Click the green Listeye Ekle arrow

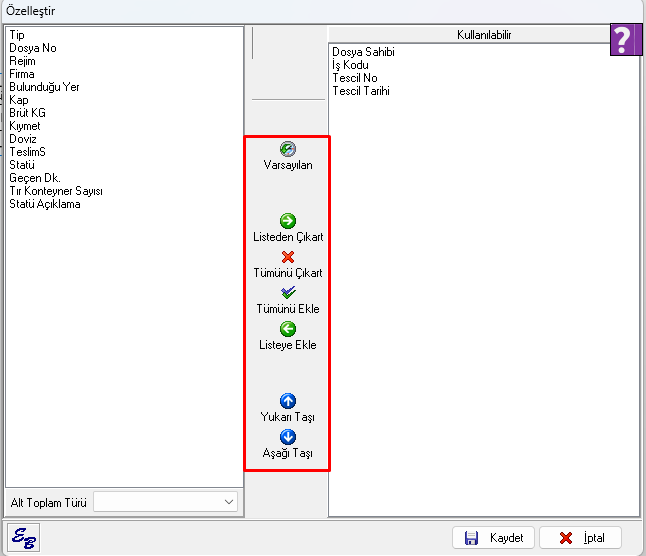point(287,329)
